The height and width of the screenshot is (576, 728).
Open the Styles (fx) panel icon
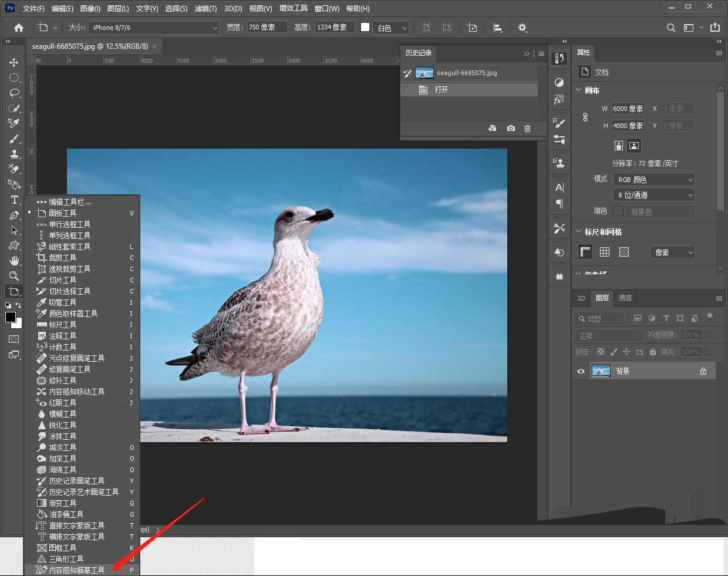tap(559, 100)
